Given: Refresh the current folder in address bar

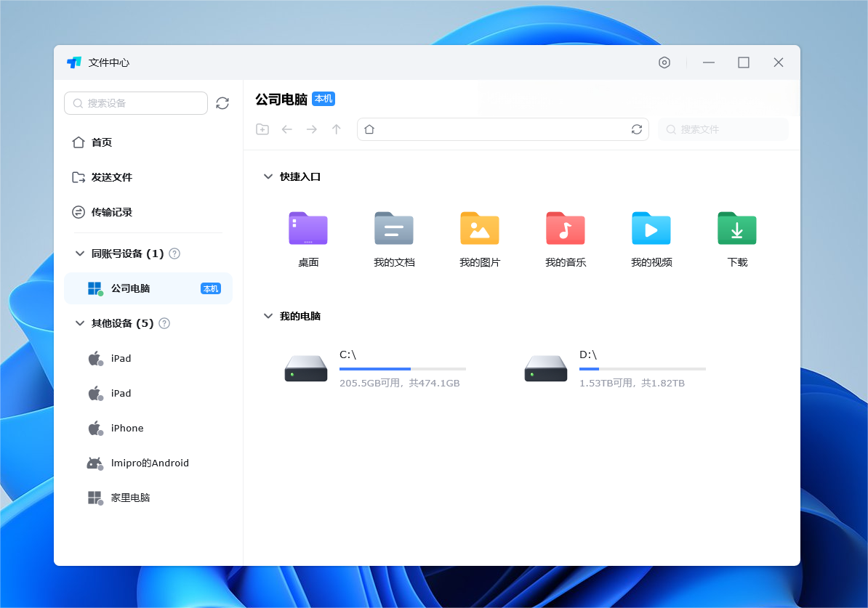Looking at the screenshot, I should [x=637, y=129].
